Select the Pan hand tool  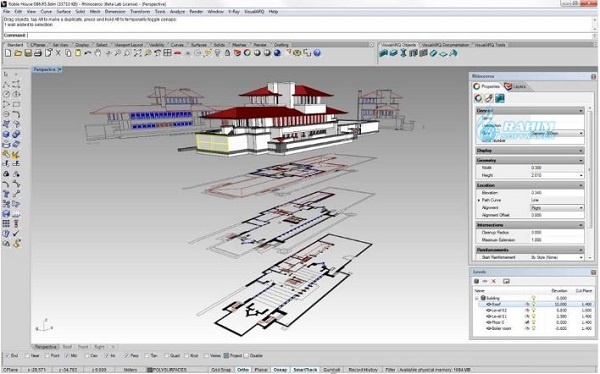pos(98,53)
